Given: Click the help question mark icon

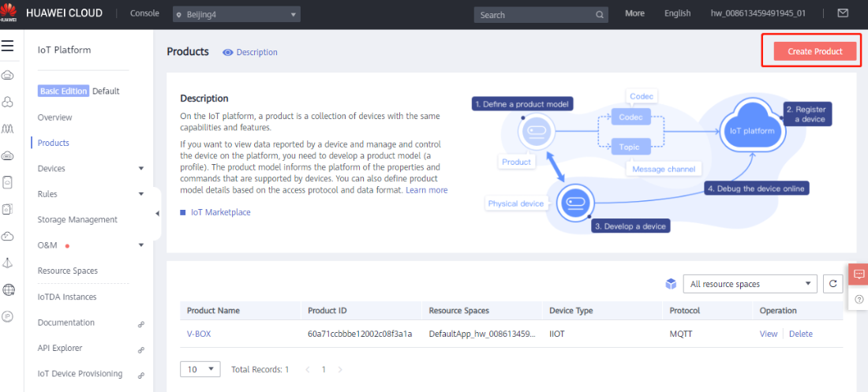Looking at the screenshot, I should click(x=859, y=299).
